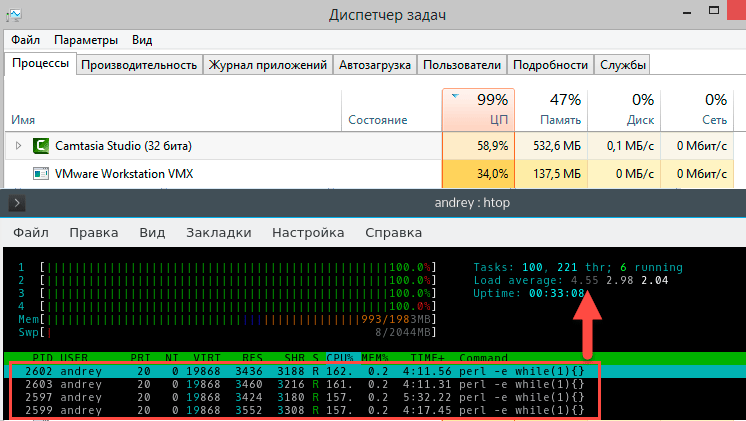The width and height of the screenshot is (746, 421).
Task: Open the Файл menu in htop terminal
Action: coord(31,233)
